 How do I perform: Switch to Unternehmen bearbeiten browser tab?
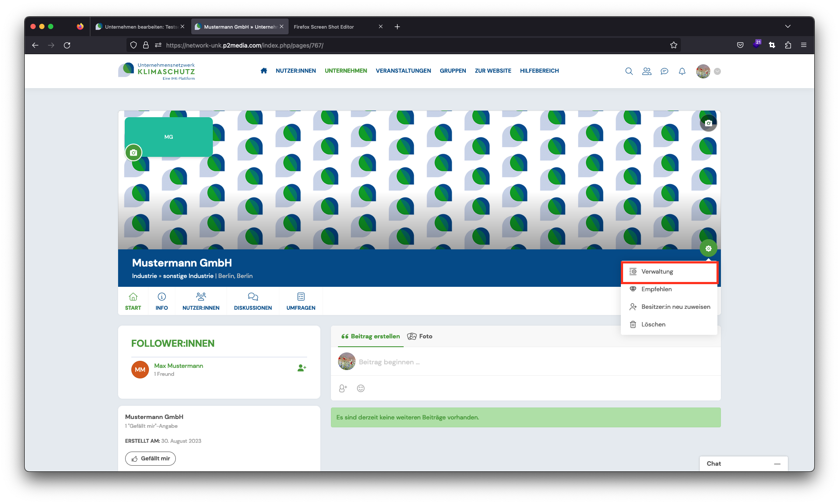140,27
